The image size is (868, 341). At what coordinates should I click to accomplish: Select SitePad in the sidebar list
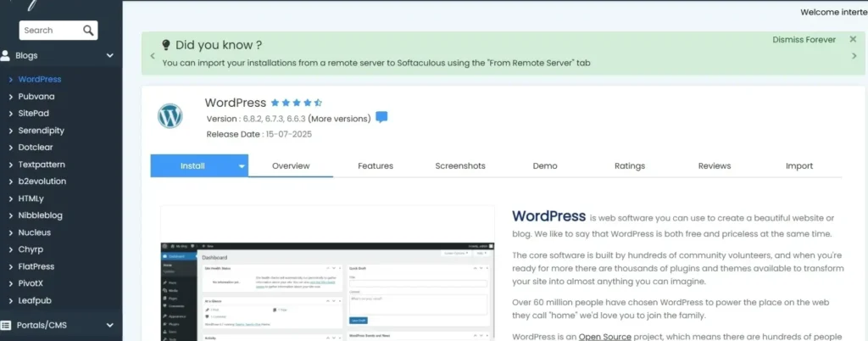pos(33,114)
